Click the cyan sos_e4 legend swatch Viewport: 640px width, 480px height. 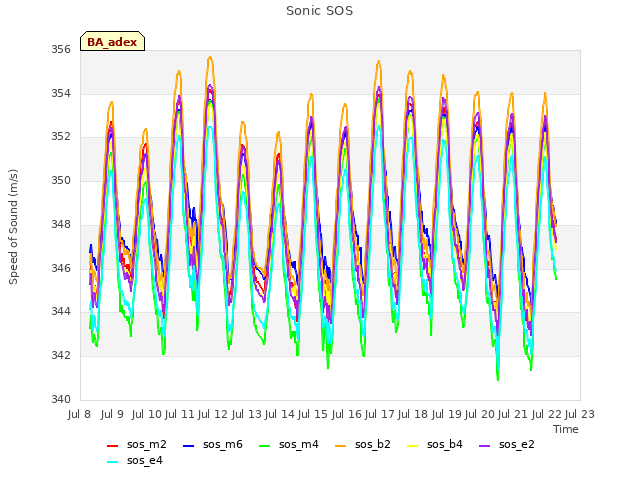112,462
